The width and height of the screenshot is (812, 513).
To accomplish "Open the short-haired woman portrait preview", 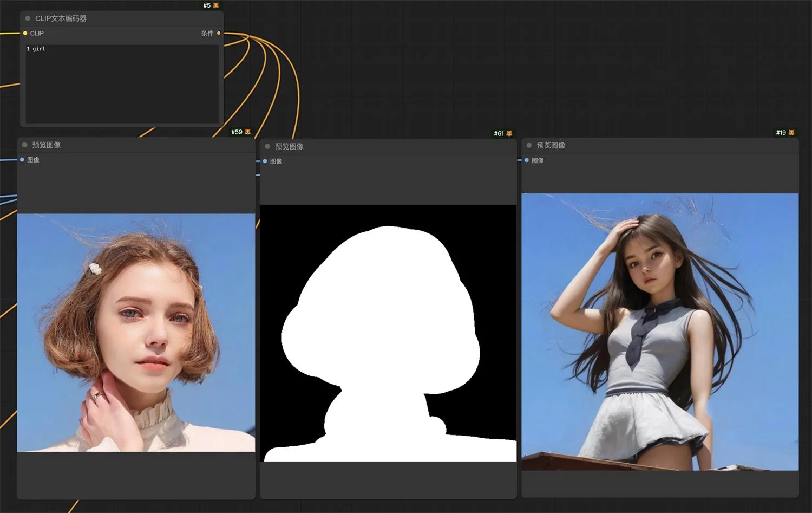I will [x=136, y=333].
